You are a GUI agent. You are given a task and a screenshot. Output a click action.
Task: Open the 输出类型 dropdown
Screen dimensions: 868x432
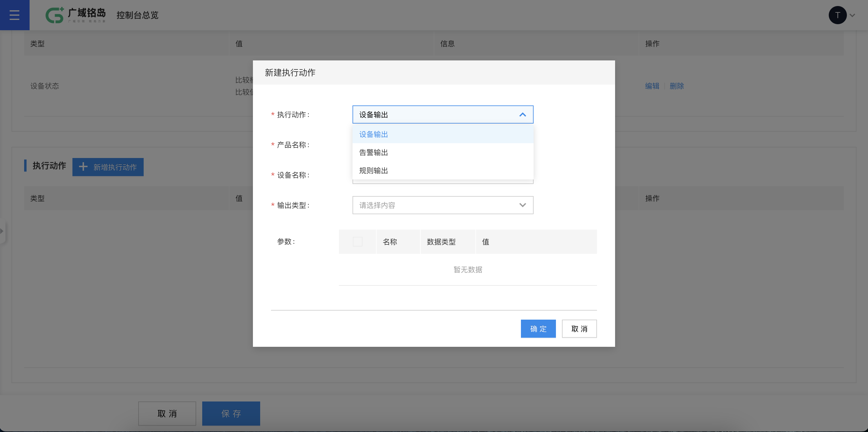click(x=443, y=205)
